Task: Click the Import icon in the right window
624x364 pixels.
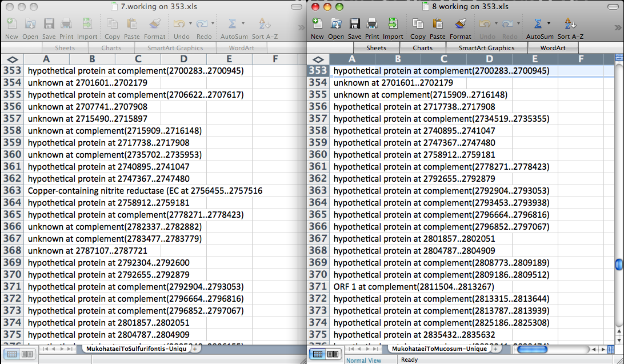Action: tap(393, 27)
